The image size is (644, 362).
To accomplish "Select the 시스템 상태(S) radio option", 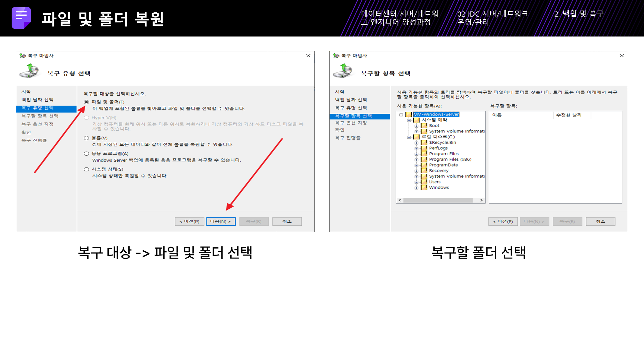I will 86,169.
